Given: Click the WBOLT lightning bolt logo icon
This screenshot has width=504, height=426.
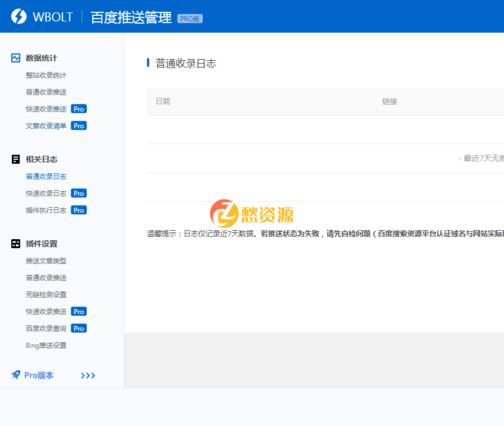Looking at the screenshot, I should tap(18, 16).
